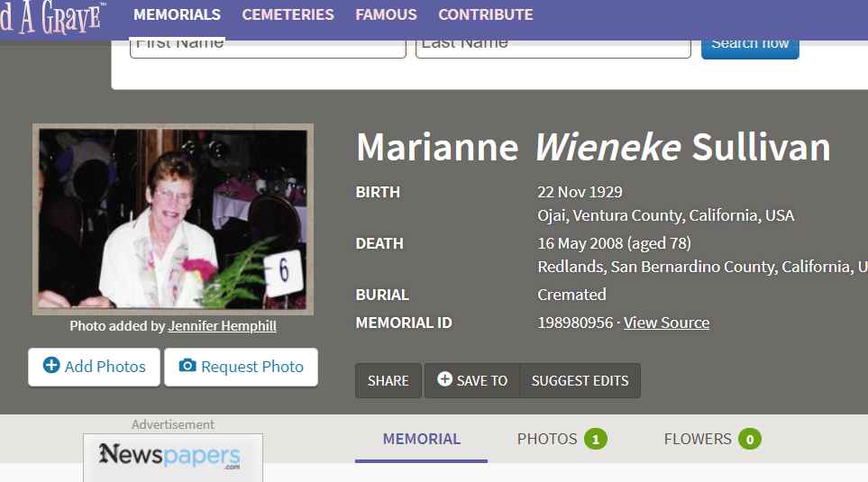
Task: Click the plus icon on Save To
Action: coord(444,379)
